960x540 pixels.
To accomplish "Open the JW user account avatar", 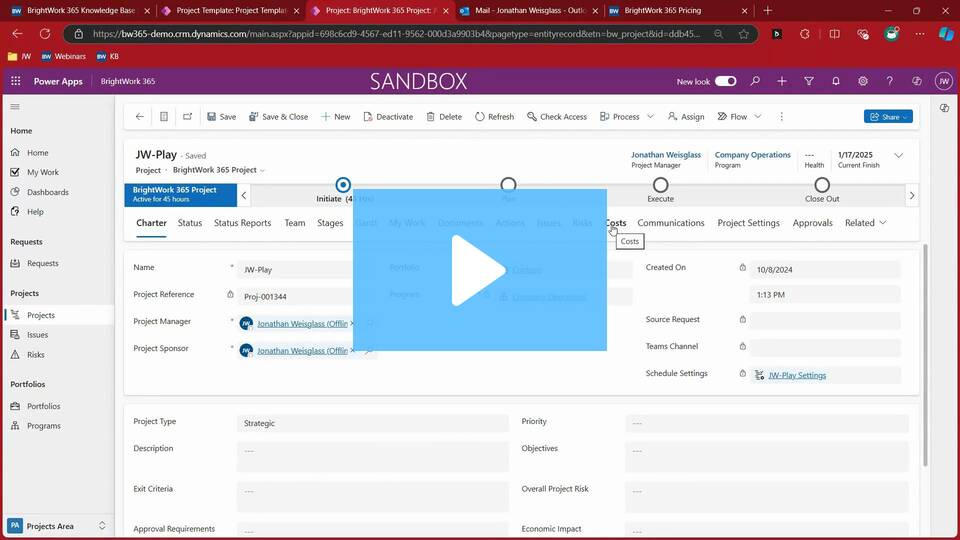I will point(943,81).
